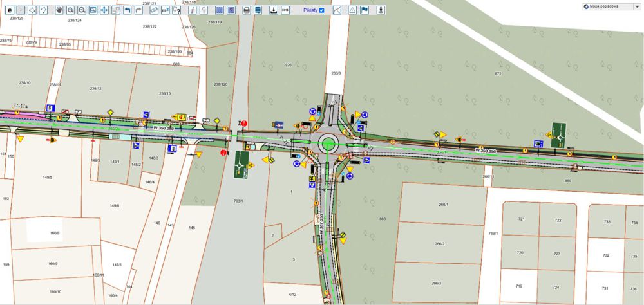Click the green roundabout center island
644x305 pixels.
coord(328,143)
